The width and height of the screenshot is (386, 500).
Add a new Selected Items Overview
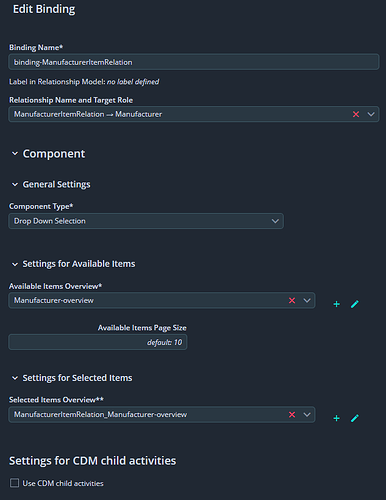[x=337, y=418]
